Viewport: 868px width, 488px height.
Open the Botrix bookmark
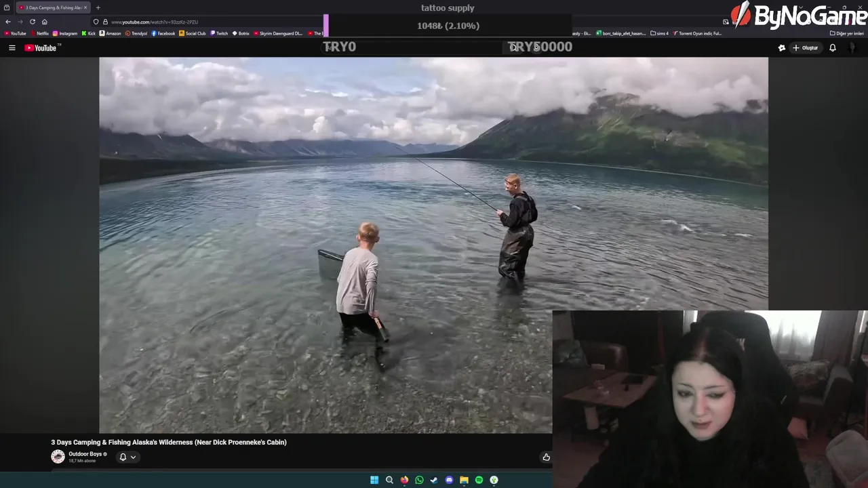pos(241,33)
